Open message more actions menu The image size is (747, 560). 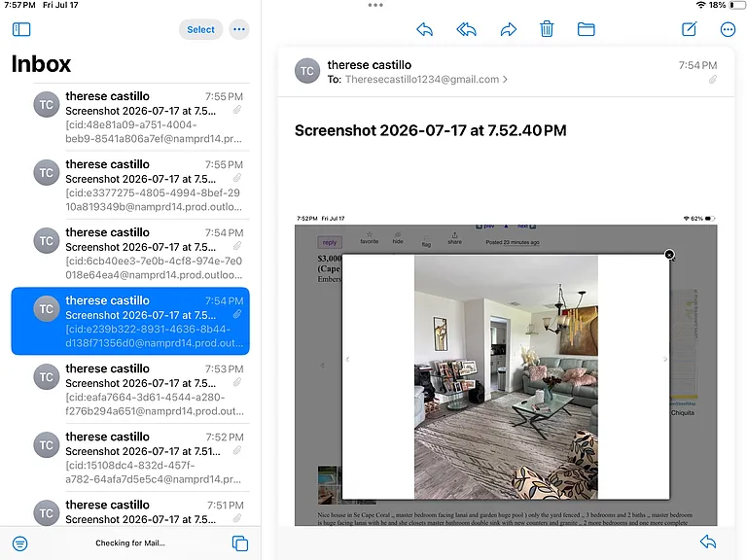coord(728,29)
